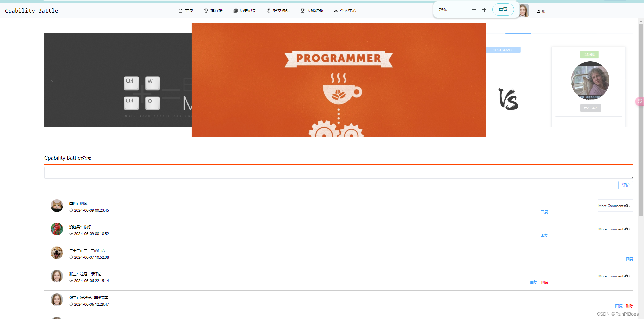The image size is (644, 319).
Task: Reply to the 这是一级评论 comment
Action: [x=534, y=282]
